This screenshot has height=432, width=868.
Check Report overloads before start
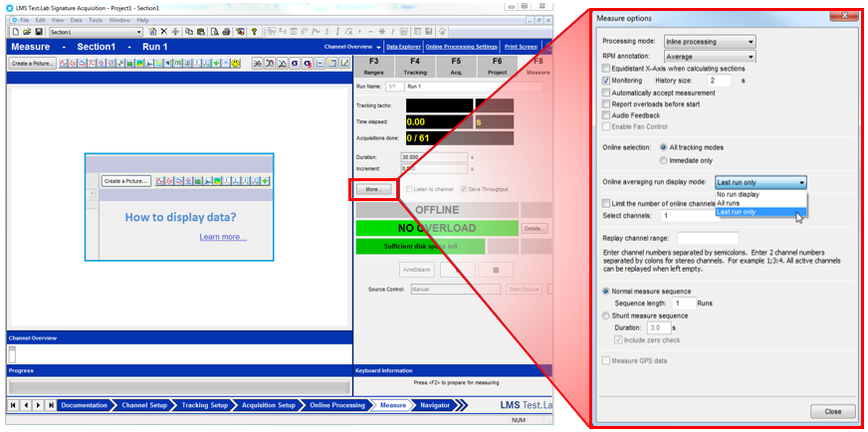coord(606,105)
